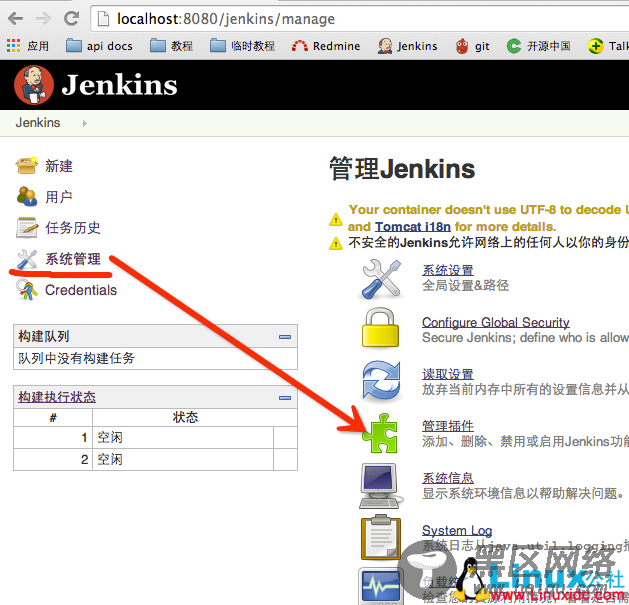The width and height of the screenshot is (629, 605).
Task: Click the 系统信息 computer icon
Action: pos(381,485)
